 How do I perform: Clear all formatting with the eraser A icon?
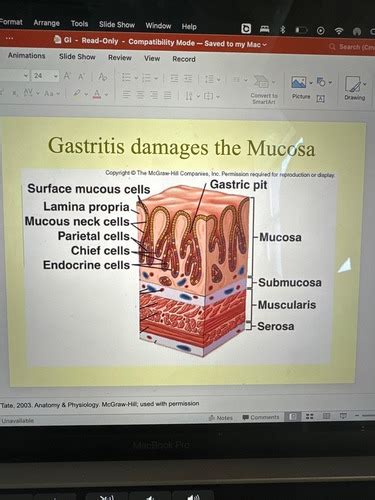102,77
